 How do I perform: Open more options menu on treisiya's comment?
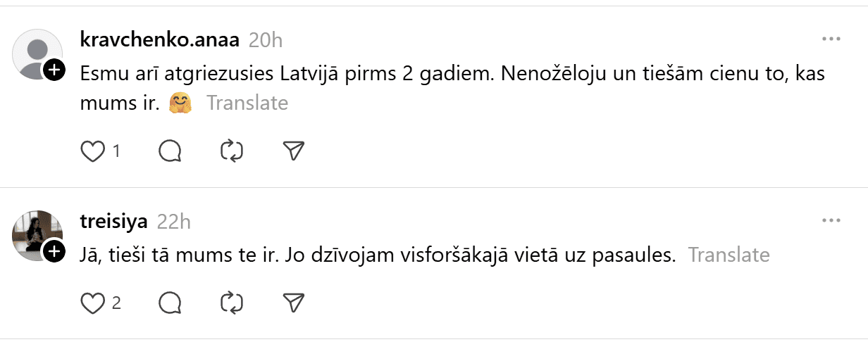pos(831,220)
